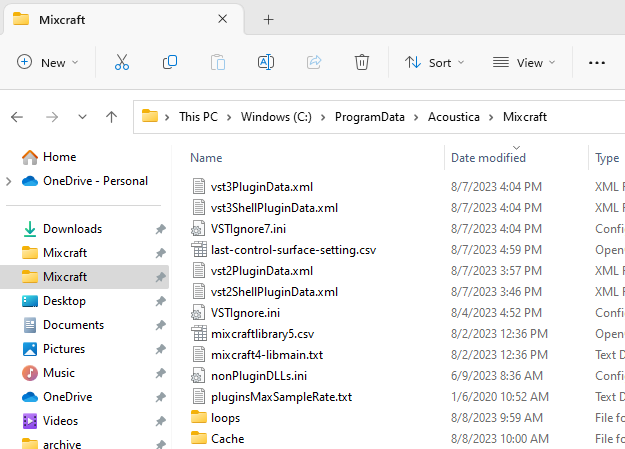Viewport: 625px width, 449px height.
Task: Click the Cut scissors icon
Action: 122,62
